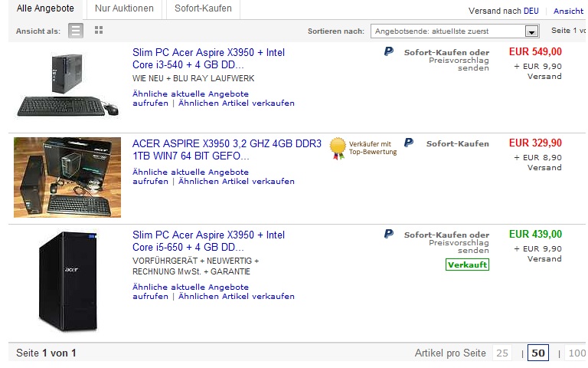View similar current offers for 3,2 GHZ listing

coord(190,176)
